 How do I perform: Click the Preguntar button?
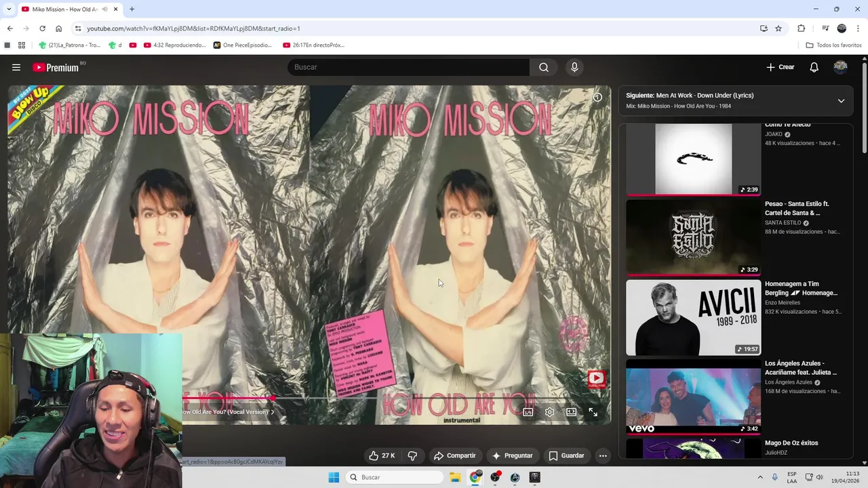point(512,455)
